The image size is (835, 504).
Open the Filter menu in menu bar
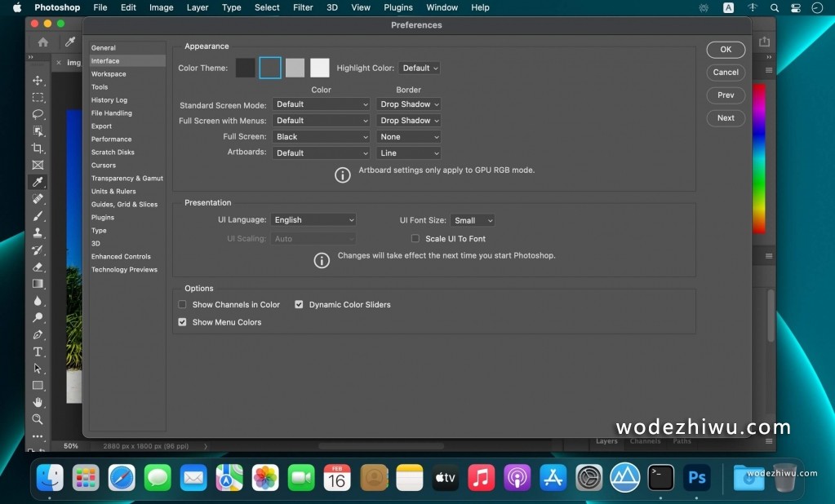coord(303,7)
